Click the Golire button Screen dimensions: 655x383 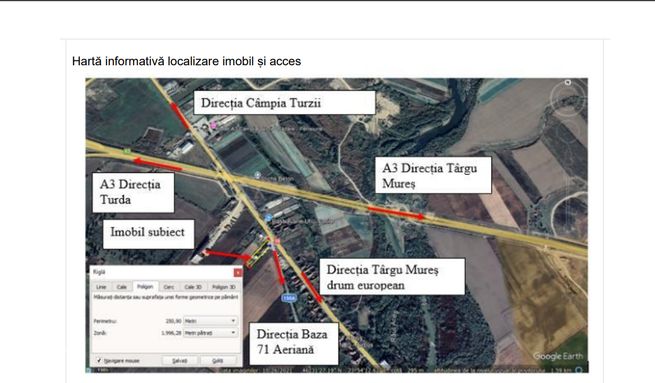pos(218,360)
